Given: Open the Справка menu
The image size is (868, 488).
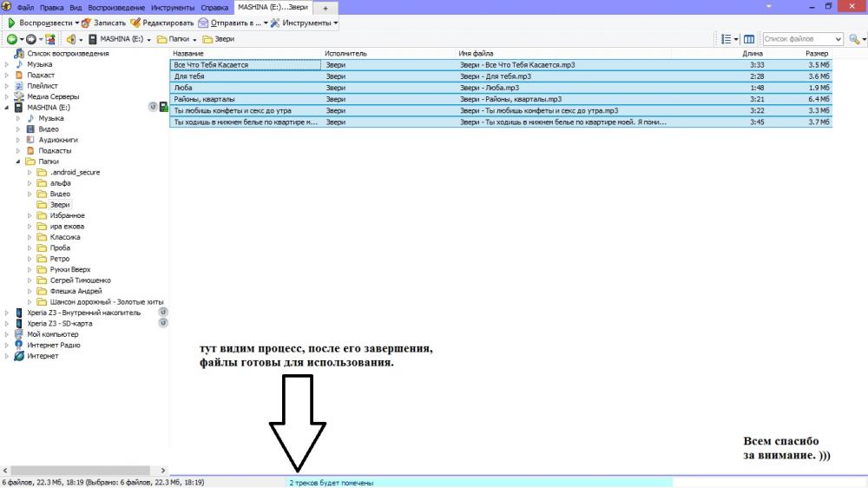Looking at the screenshot, I should coord(214,8).
